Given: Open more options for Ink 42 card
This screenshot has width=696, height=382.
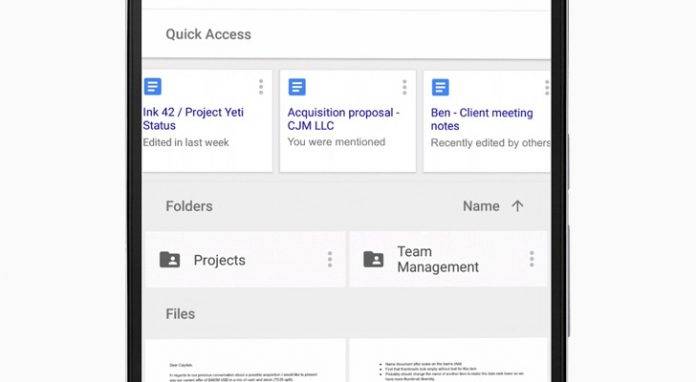Looking at the screenshot, I should coord(261,87).
